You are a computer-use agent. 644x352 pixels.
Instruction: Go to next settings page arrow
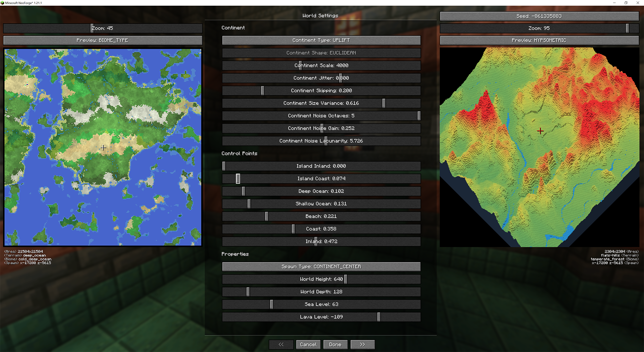pos(362,344)
